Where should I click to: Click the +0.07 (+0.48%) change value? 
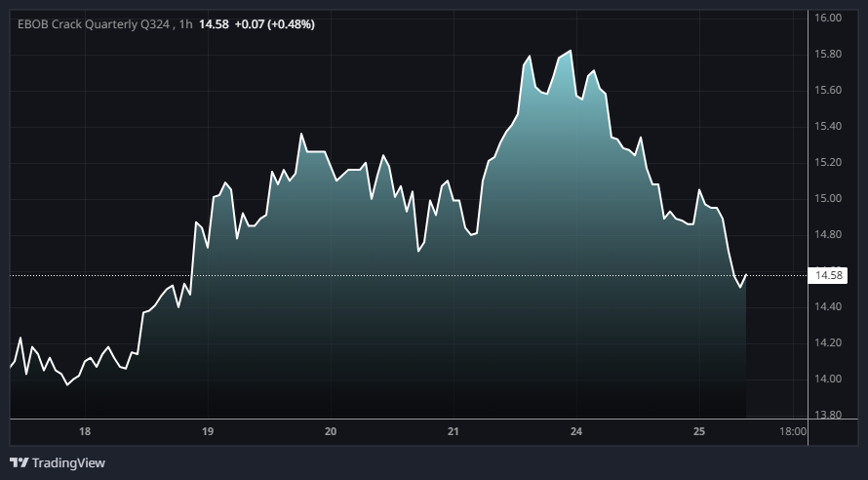(x=274, y=23)
